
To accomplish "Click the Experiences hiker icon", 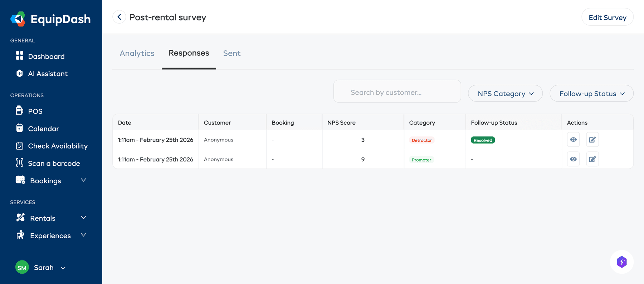I will [20, 235].
